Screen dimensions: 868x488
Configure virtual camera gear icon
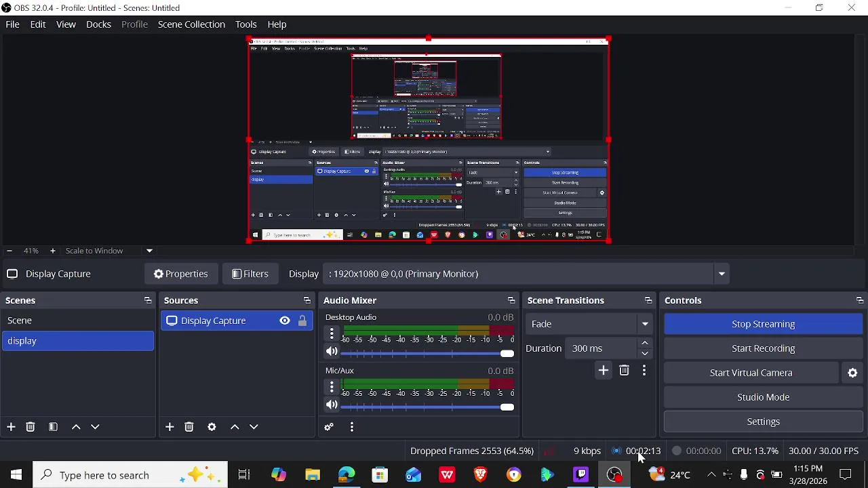point(853,373)
